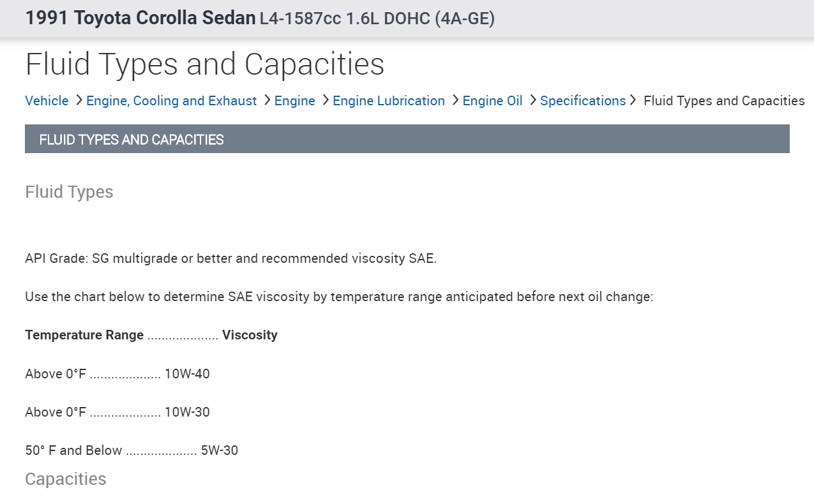Click the chevron just before Engine Lubrication
Screen dimensions: 814x504
pyautogui.click(x=326, y=100)
